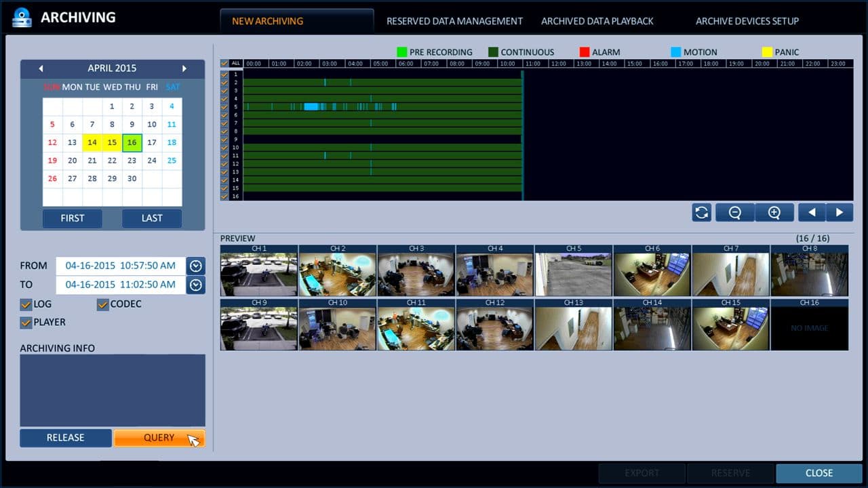Uncheck the CODEC checkbox
Viewport: 868px width, 488px height.
pos(102,304)
